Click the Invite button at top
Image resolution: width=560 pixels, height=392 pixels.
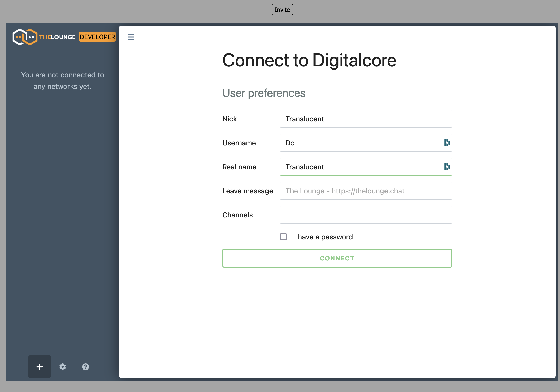click(282, 10)
